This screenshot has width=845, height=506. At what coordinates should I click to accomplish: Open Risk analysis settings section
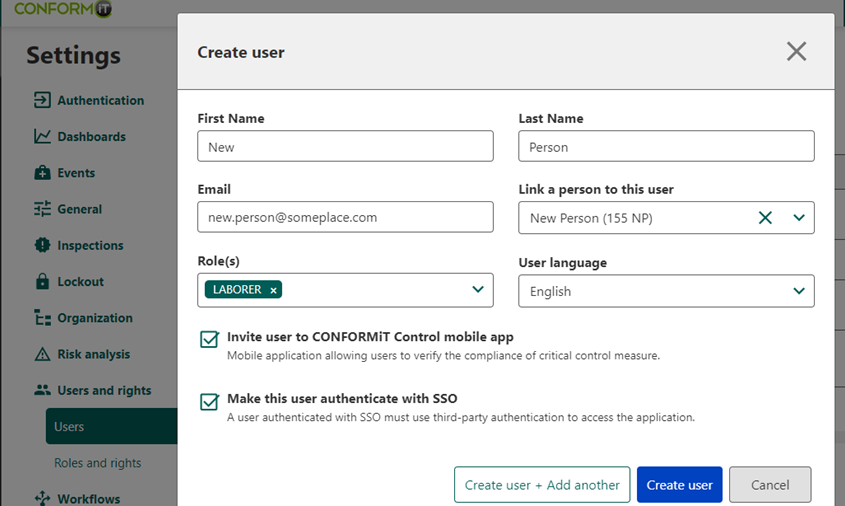coord(94,354)
